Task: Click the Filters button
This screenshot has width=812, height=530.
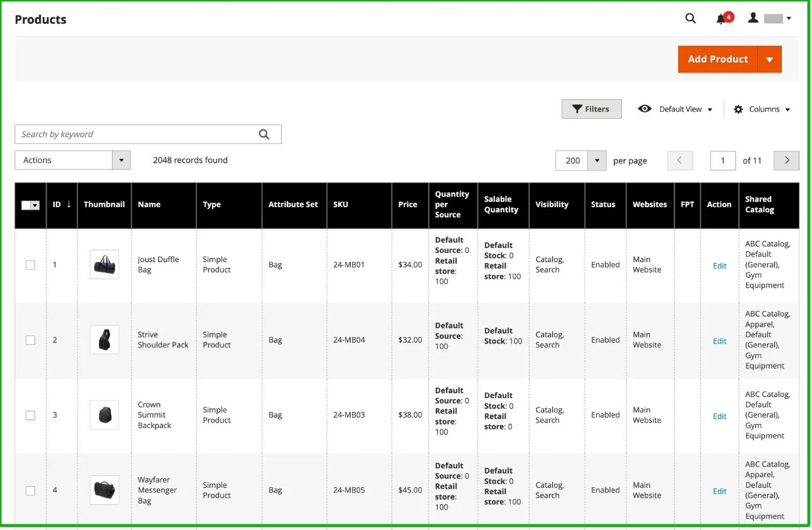Action: point(591,109)
